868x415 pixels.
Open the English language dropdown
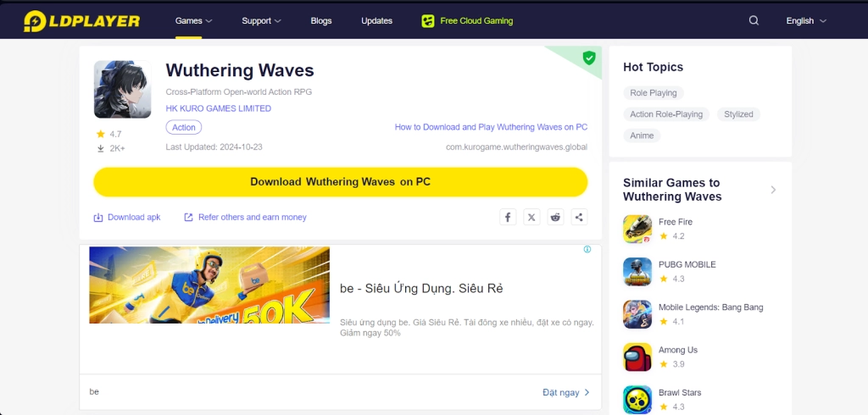pos(806,21)
